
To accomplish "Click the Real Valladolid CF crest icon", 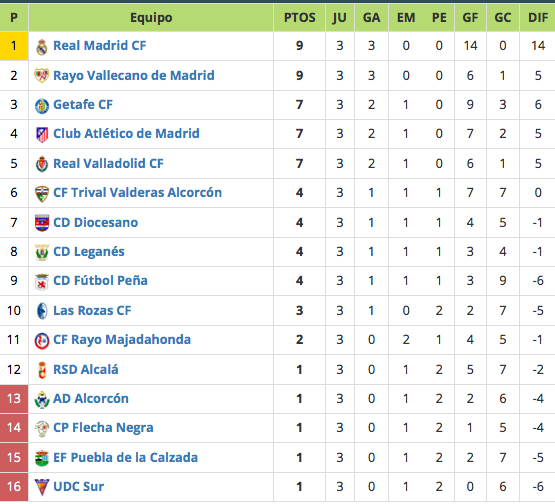I will pos(42,165).
